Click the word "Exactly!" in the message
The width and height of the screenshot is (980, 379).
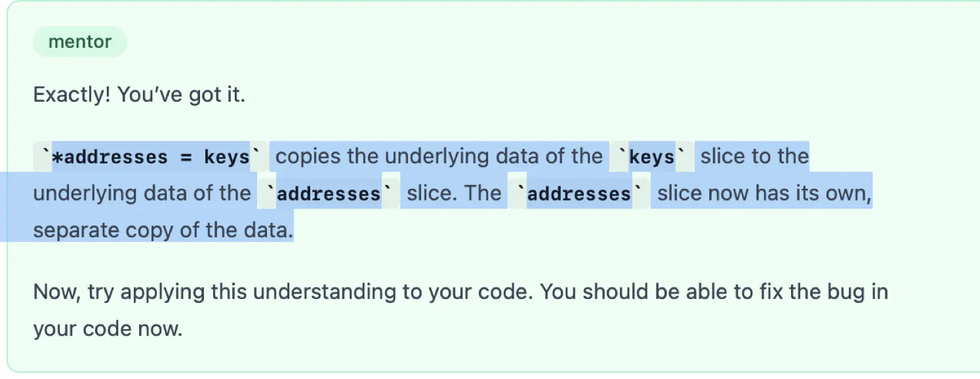pyautogui.click(x=73, y=96)
